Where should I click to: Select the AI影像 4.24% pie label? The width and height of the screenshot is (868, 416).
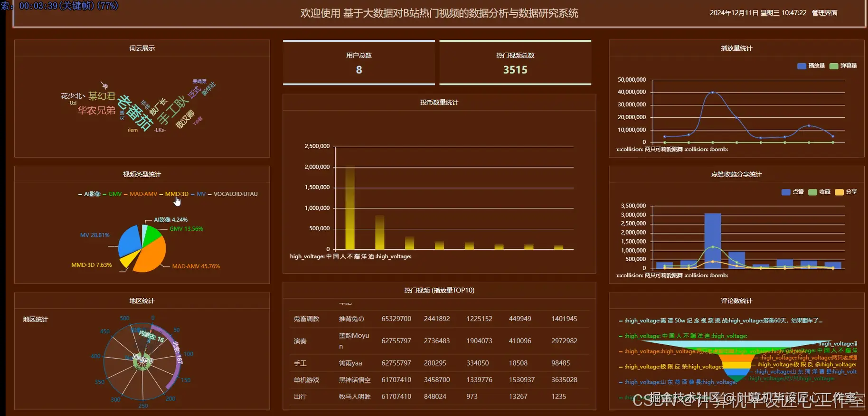[x=170, y=220]
